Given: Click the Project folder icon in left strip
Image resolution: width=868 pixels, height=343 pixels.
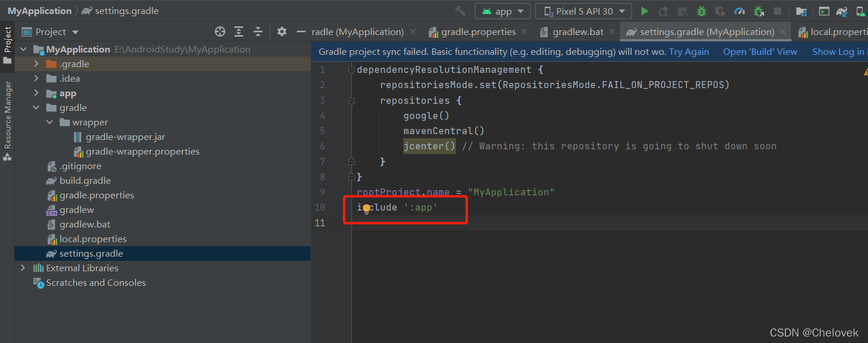Looking at the screenshot, I should (x=7, y=60).
